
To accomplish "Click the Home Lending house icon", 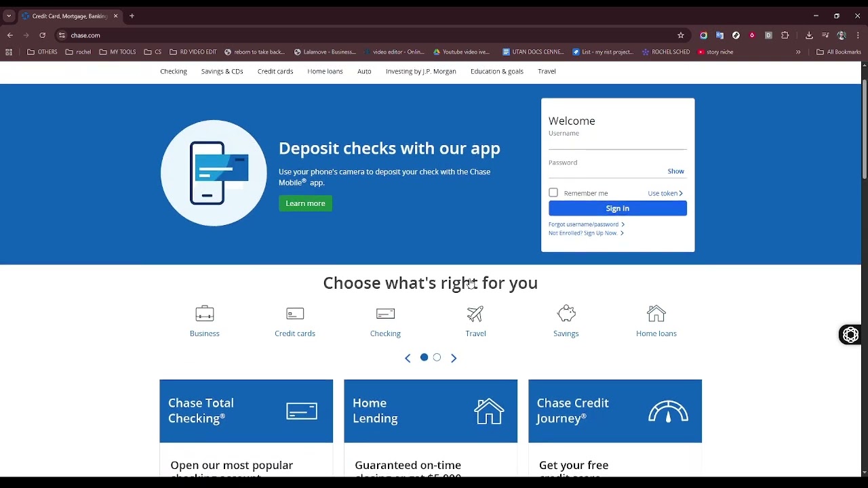I will (x=489, y=411).
